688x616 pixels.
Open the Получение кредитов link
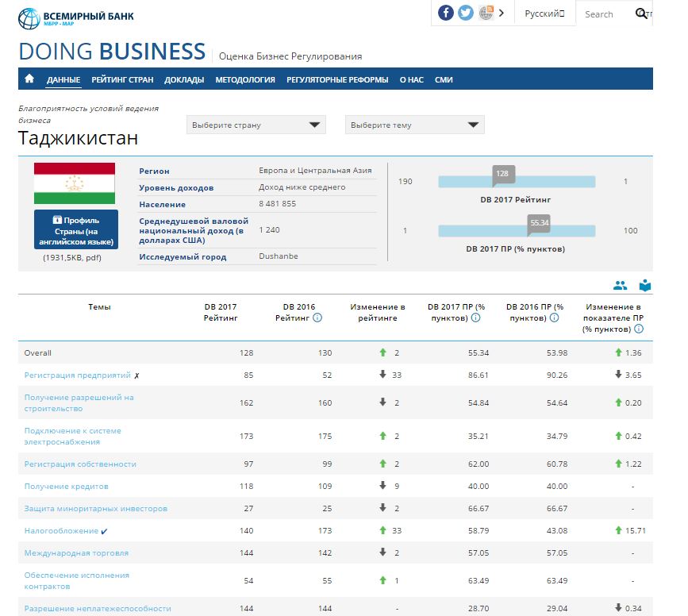[x=66, y=487]
